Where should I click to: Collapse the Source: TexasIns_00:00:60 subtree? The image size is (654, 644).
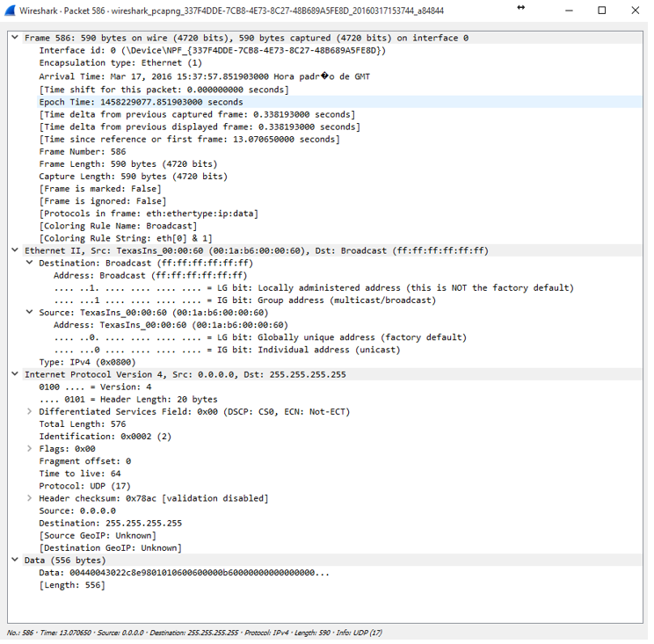30,312
